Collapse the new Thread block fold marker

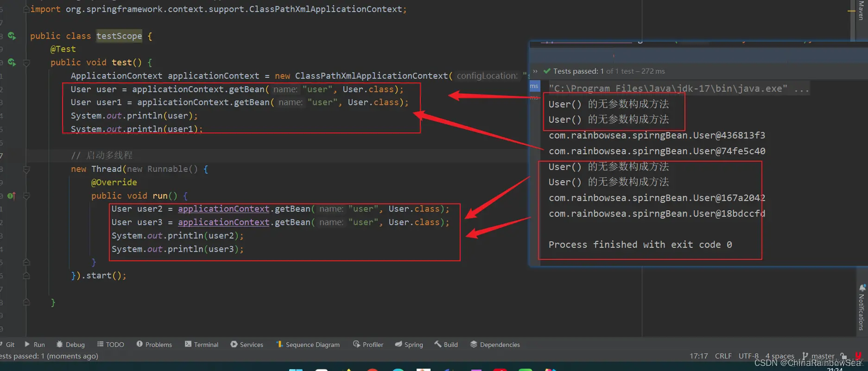click(x=26, y=170)
